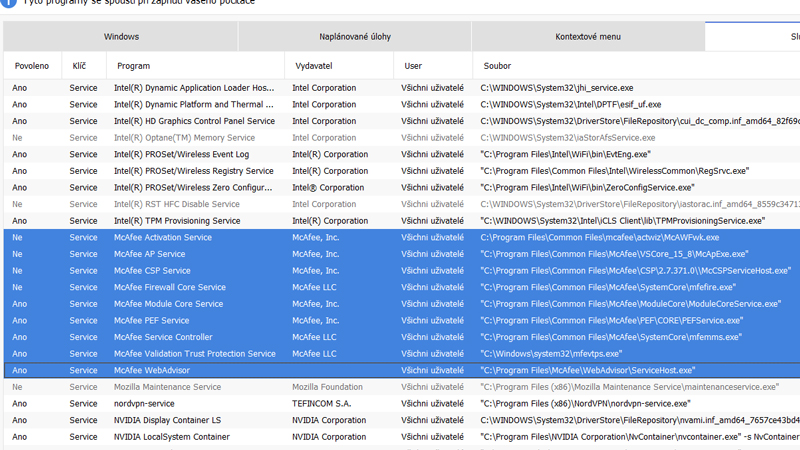Click the TPMProvisioningService.exe file path
800x450 pixels.
(x=622, y=221)
